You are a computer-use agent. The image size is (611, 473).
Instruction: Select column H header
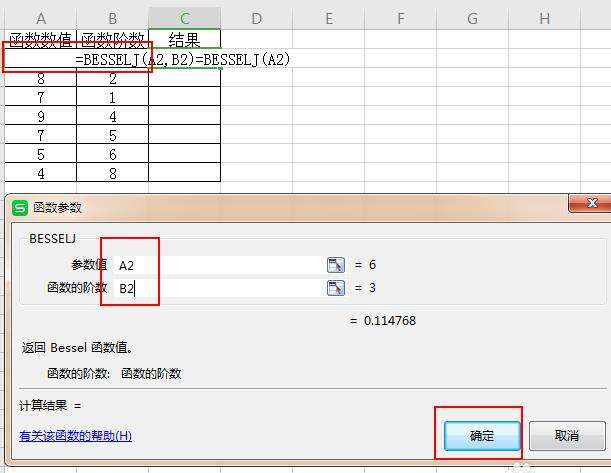(544, 19)
